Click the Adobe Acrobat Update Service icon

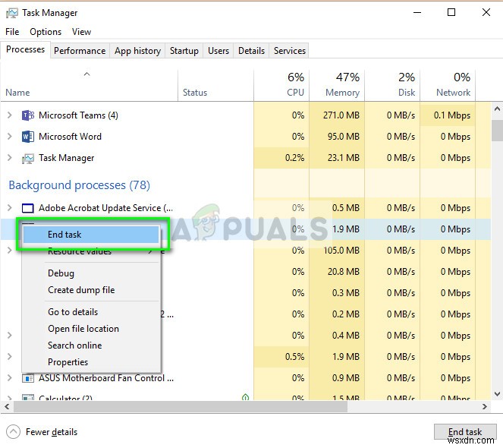coord(27,208)
